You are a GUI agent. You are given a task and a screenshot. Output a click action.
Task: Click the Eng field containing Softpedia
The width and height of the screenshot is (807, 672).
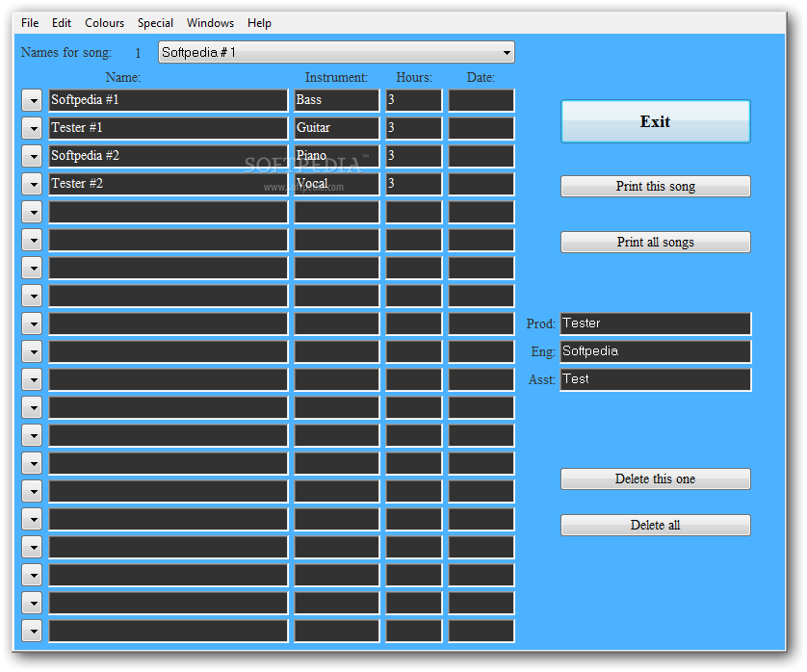(x=655, y=351)
